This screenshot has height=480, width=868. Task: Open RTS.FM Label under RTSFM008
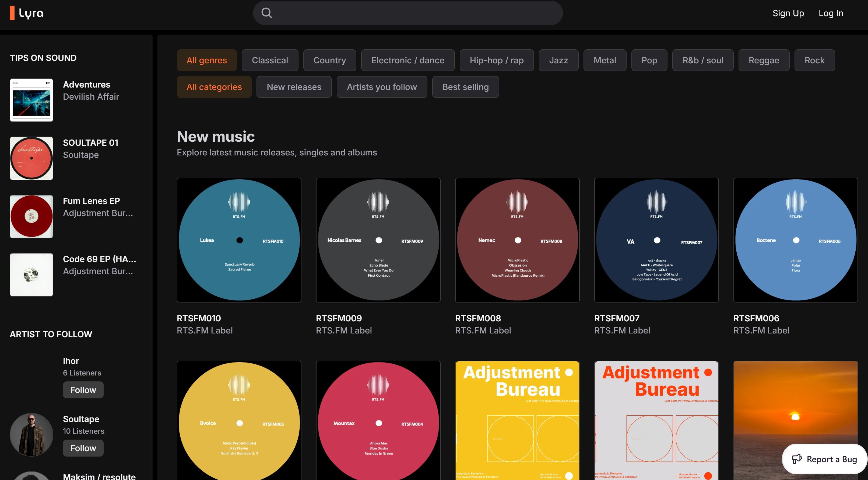click(x=483, y=331)
